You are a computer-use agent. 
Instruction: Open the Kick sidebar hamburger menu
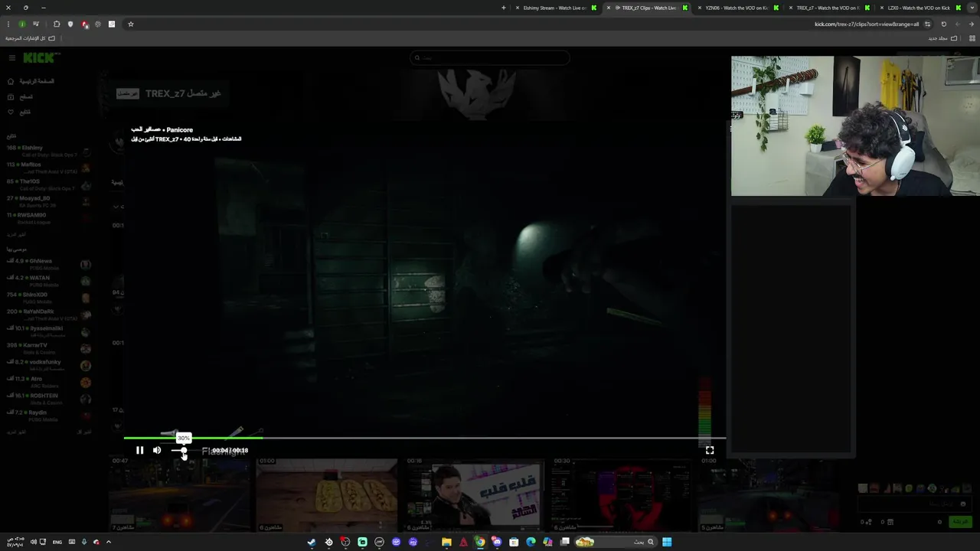[12, 57]
